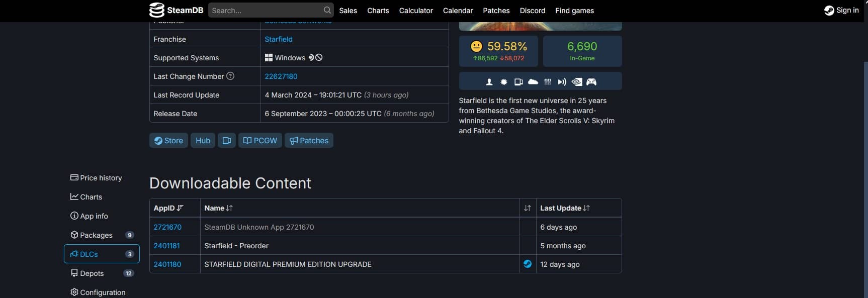Open the community Hub button

coord(203,140)
